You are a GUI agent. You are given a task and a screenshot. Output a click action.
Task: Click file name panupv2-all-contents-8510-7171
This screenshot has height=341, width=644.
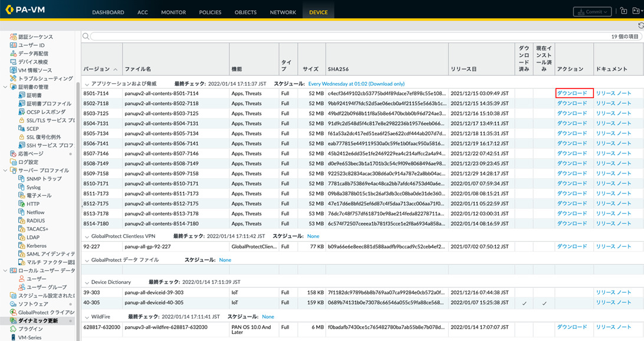(162, 183)
